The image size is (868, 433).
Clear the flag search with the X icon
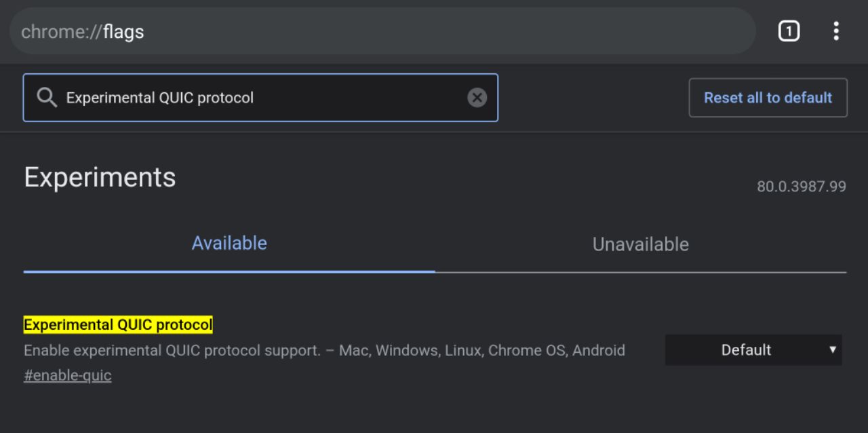pyautogui.click(x=477, y=98)
